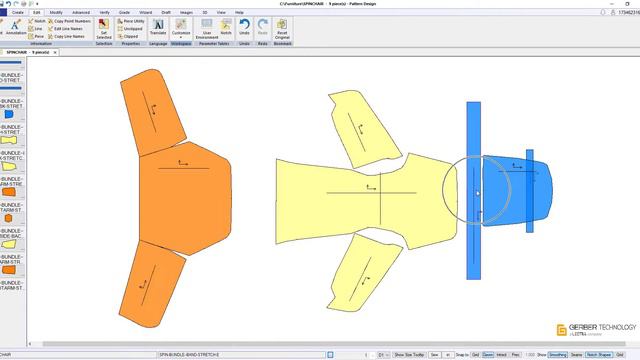Toggle Snap to Intsct in status bar
The height and width of the screenshot is (360, 640).
[502, 355]
